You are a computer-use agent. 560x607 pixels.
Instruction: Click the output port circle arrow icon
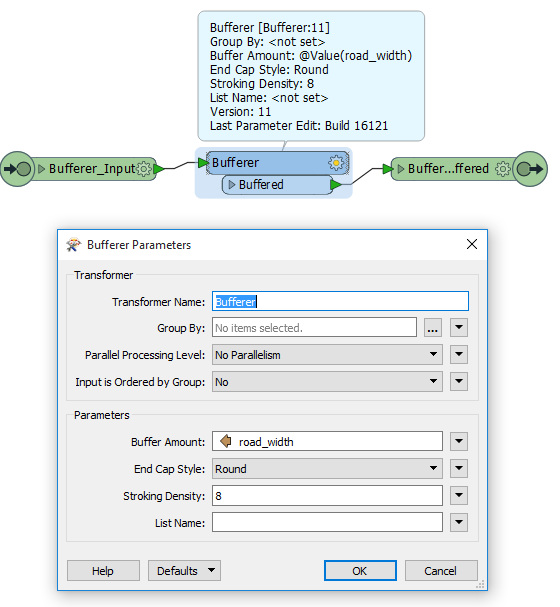pyautogui.click(x=530, y=169)
